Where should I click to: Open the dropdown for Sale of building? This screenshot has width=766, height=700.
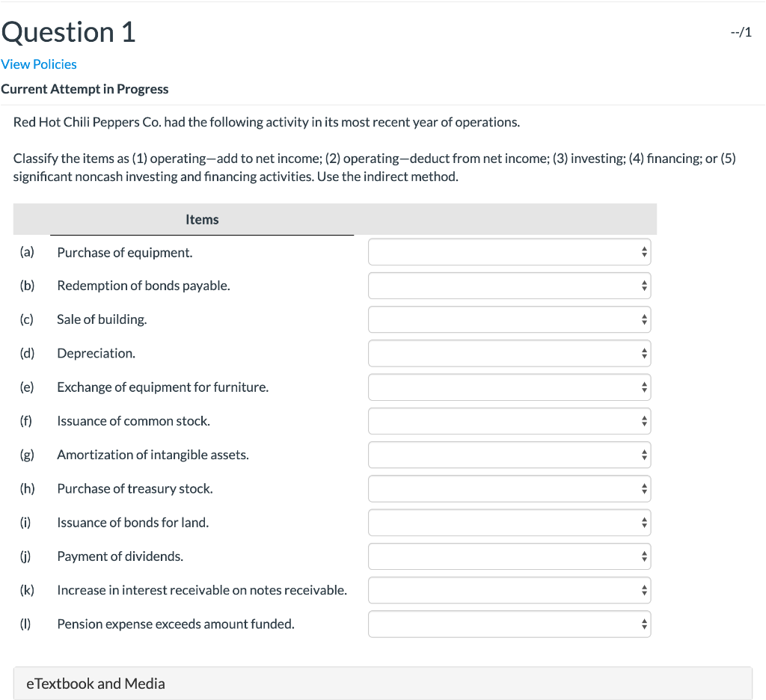pos(509,319)
